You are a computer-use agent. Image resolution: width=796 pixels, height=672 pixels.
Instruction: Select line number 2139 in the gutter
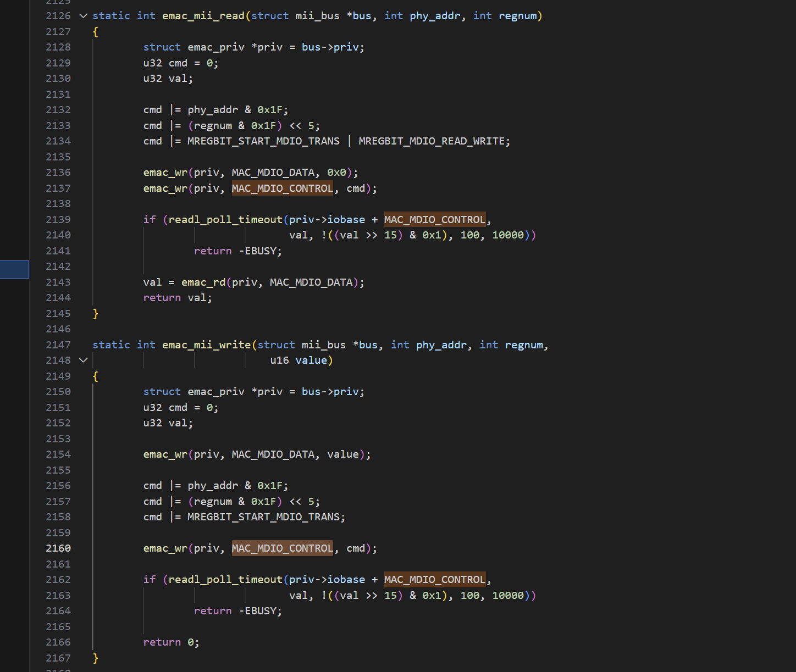[58, 220]
